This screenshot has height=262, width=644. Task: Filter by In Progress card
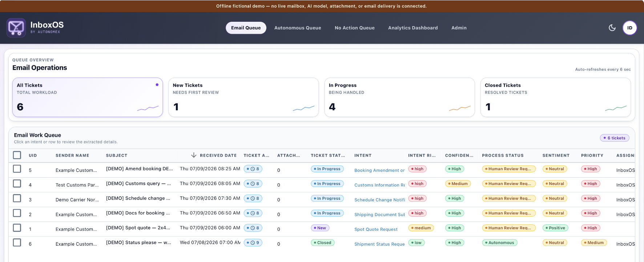(x=399, y=97)
